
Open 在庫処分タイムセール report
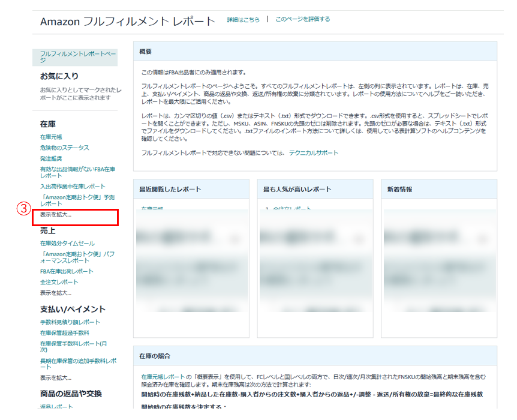tap(67, 244)
